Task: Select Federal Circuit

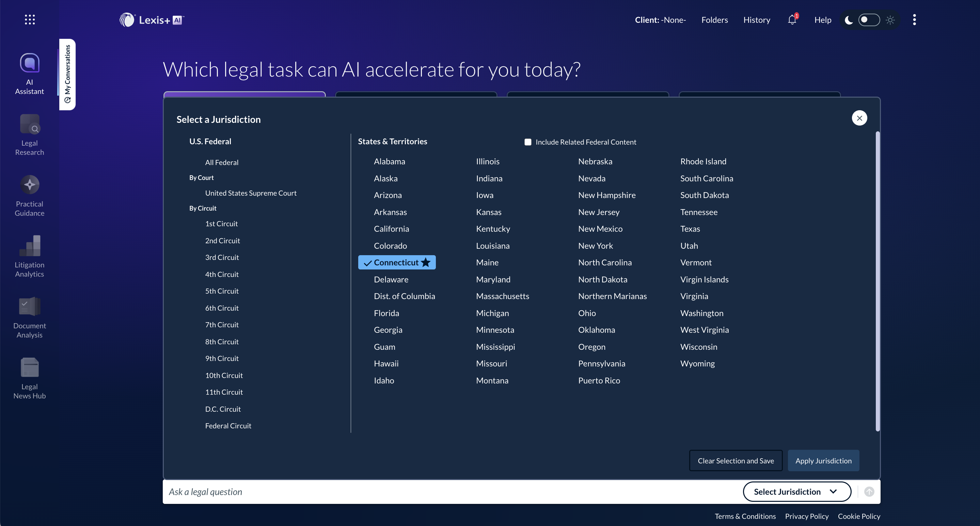Action: [228, 426]
